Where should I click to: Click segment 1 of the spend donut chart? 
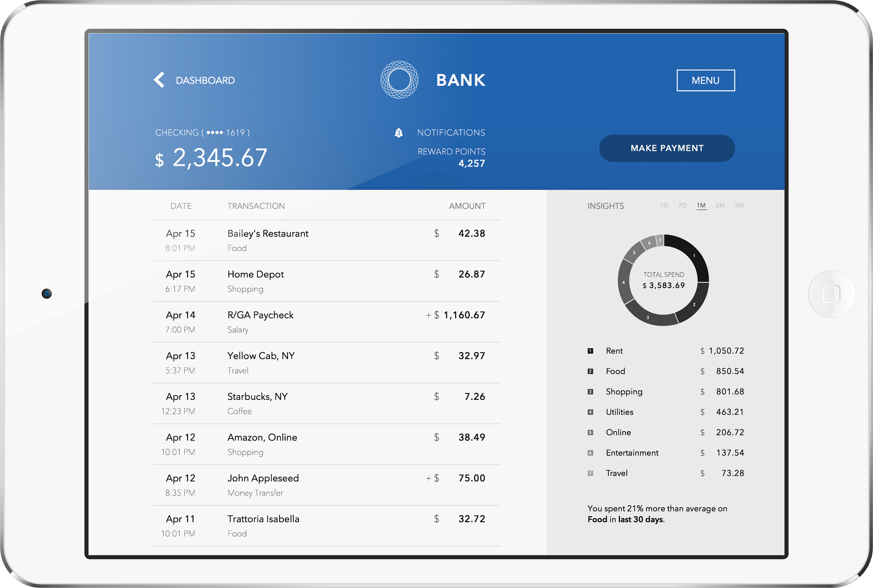click(x=693, y=257)
